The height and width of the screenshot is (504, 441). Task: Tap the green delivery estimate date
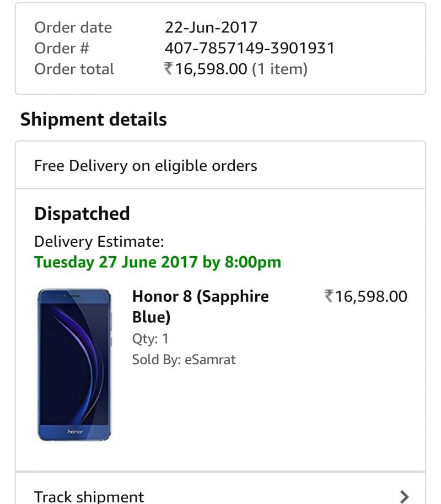pos(158,262)
